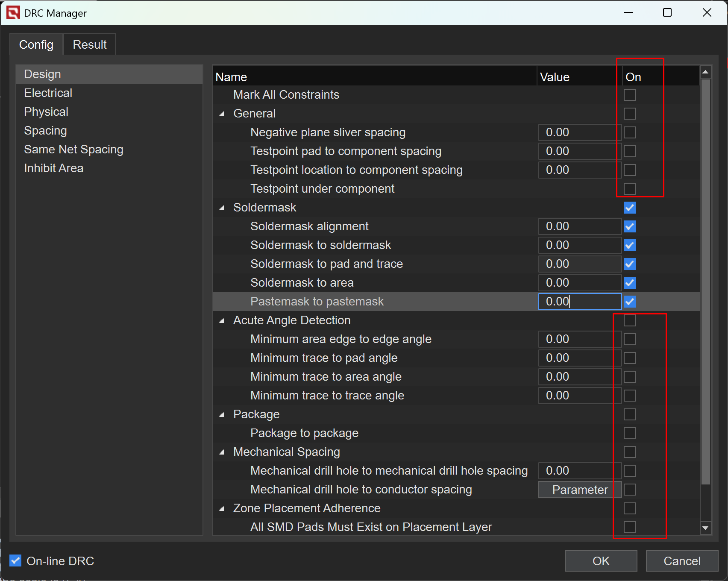This screenshot has width=728, height=581.
Task: Turn on Package to package check
Action: coord(629,433)
